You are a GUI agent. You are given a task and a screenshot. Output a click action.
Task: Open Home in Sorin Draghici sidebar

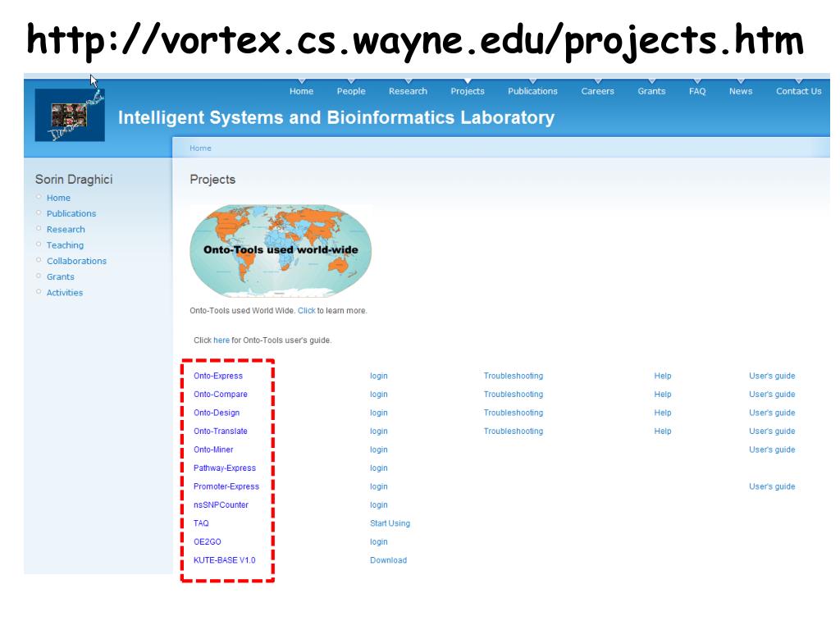click(58, 198)
